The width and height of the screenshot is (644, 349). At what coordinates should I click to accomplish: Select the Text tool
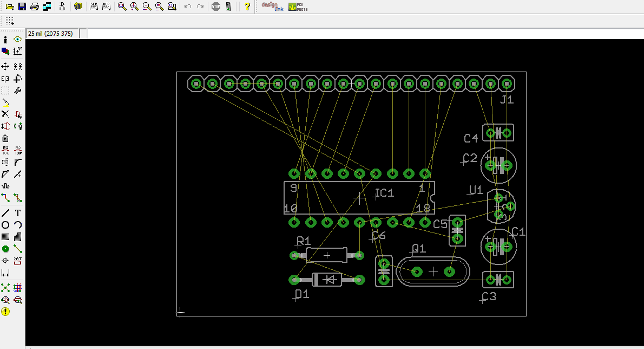(x=18, y=213)
